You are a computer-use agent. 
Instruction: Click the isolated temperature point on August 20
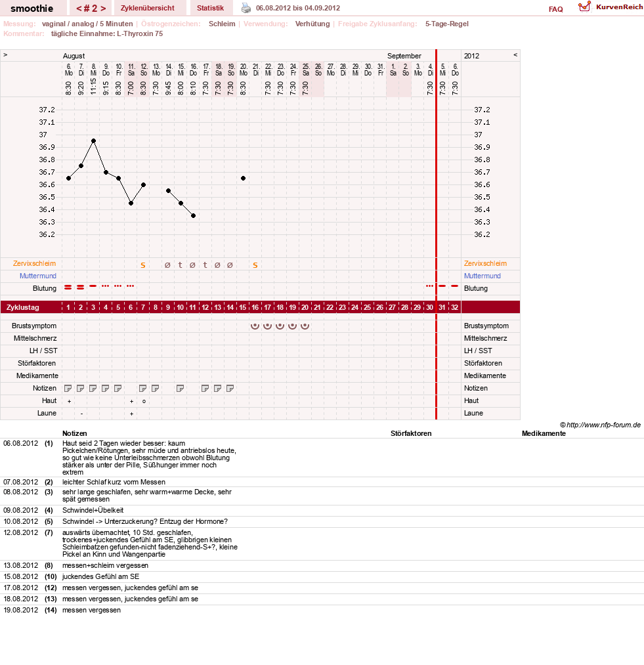(x=243, y=178)
